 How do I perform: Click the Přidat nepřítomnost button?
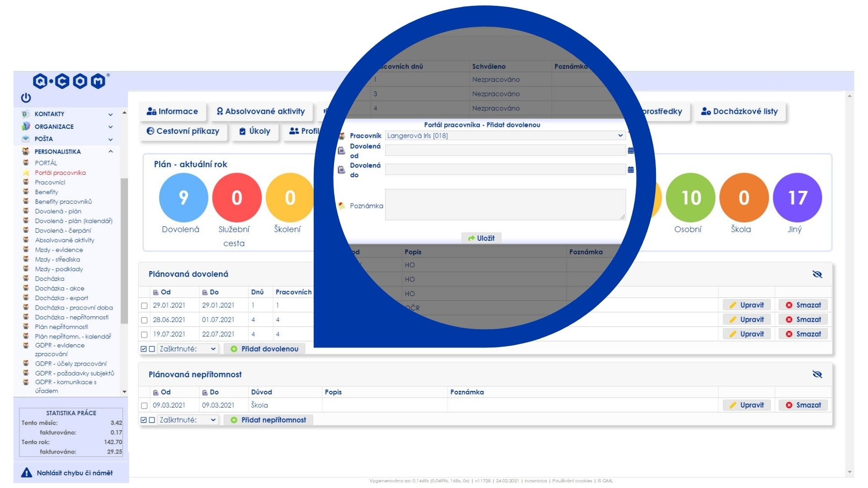(x=269, y=420)
